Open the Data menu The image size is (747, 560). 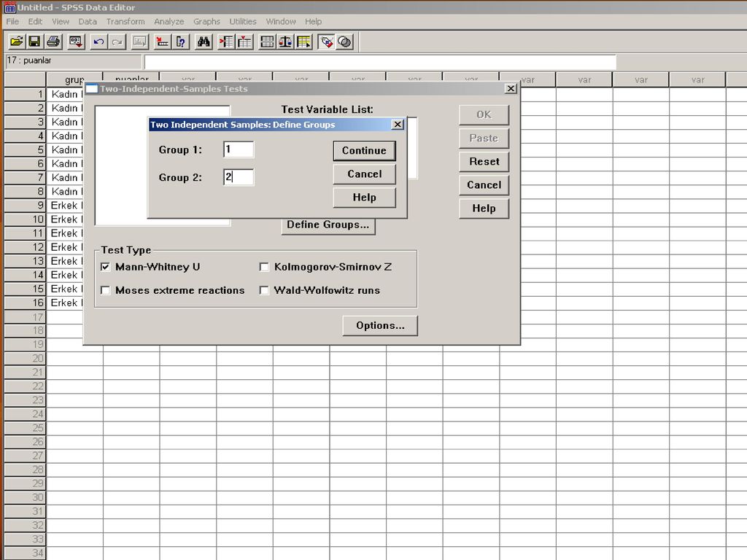pos(88,21)
